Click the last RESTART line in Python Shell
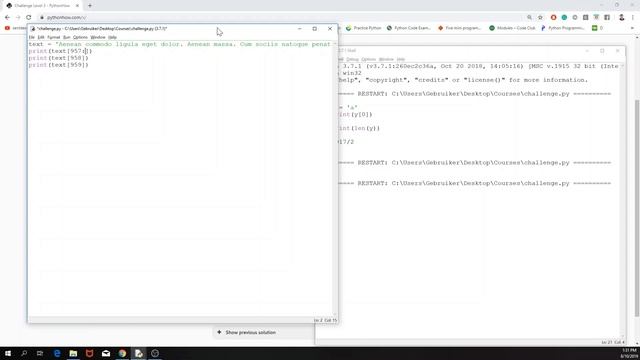Screen dimensions: 640x360 click(475, 183)
